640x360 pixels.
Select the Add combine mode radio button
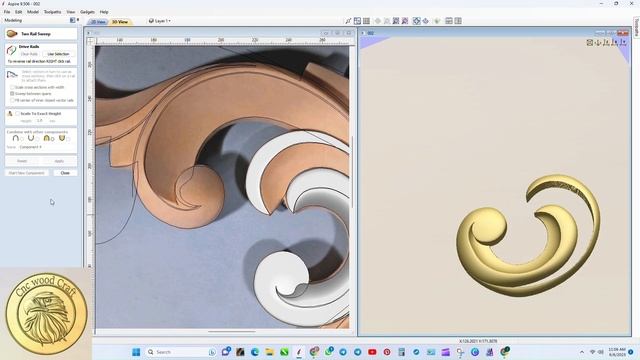click(x=22, y=139)
